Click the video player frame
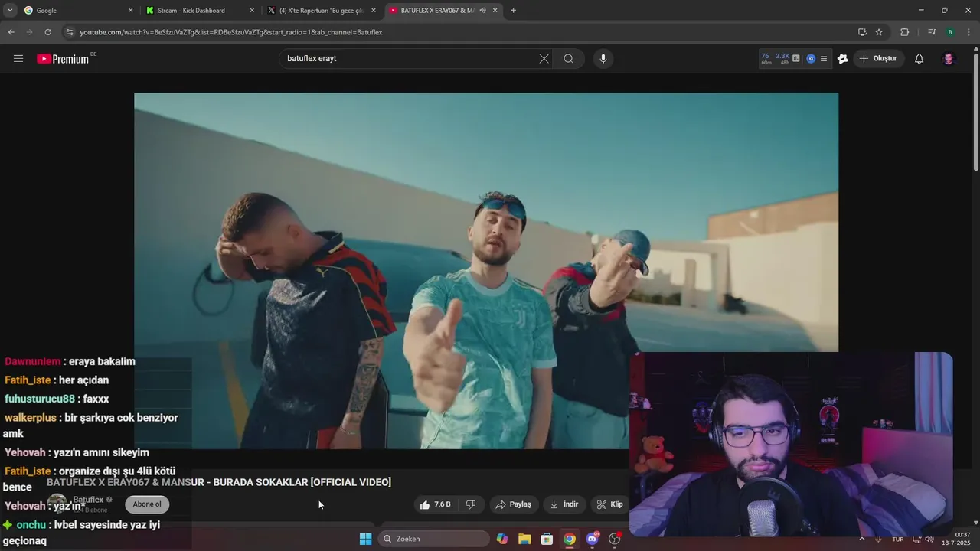 click(x=486, y=270)
